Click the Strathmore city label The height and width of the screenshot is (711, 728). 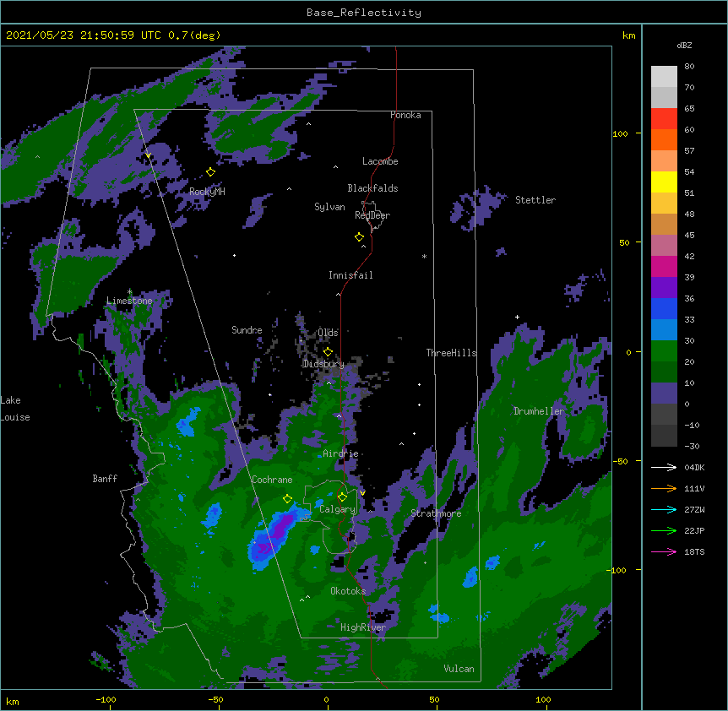(x=436, y=513)
